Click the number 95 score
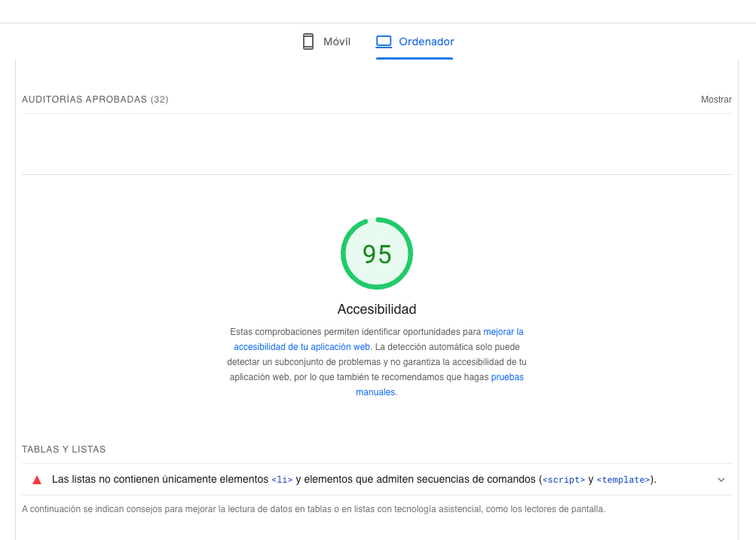This screenshot has height=540, width=756. (377, 255)
